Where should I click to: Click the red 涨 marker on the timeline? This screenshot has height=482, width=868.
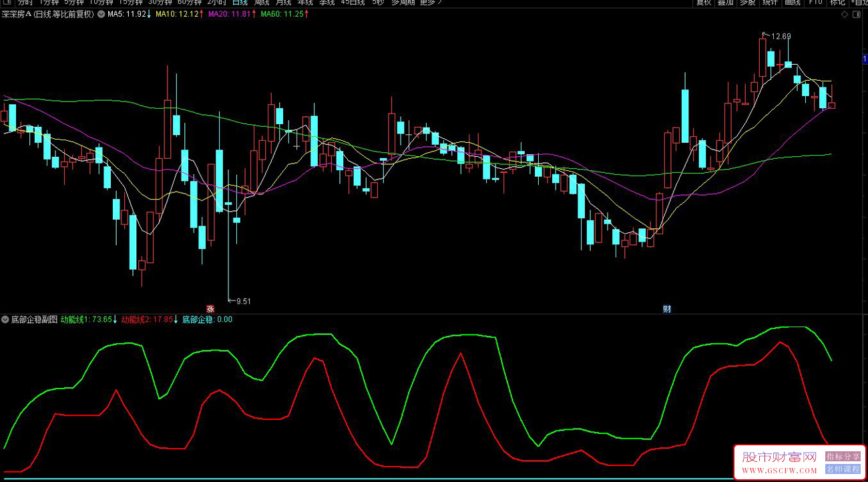tap(210, 308)
